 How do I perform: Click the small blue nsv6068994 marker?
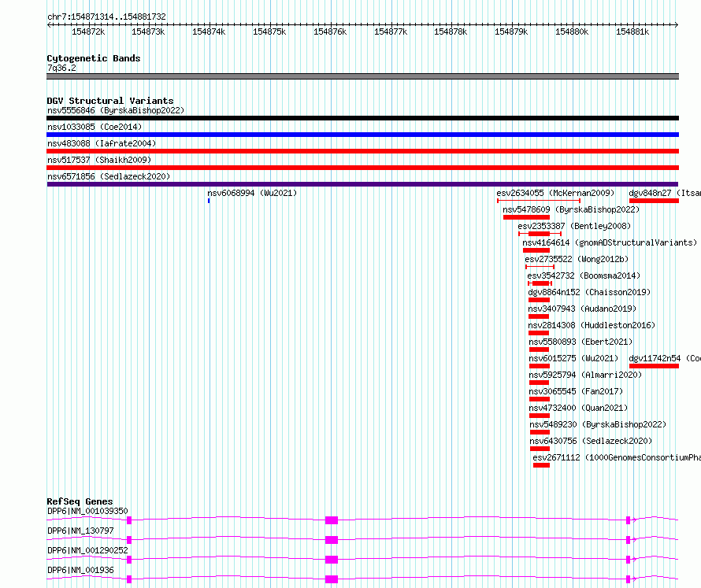tap(209, 201)
